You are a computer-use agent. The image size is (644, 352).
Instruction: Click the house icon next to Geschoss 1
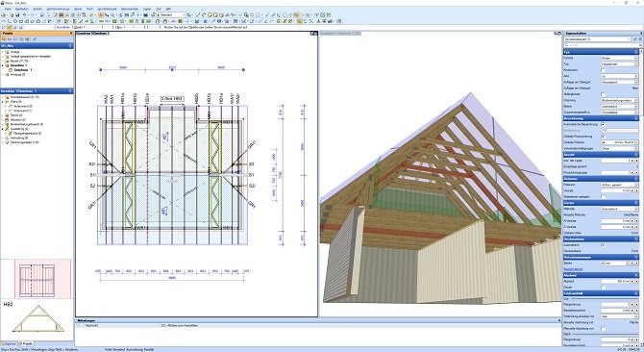coord(12,70)
